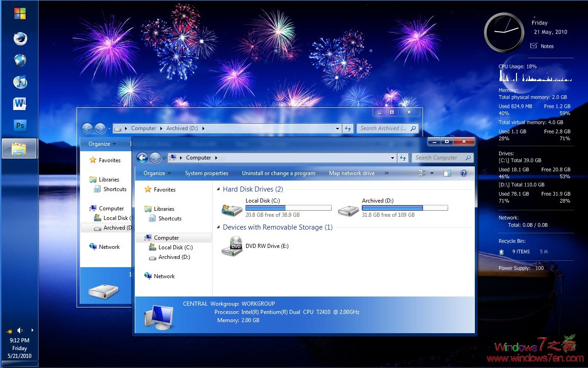Click the Recycle Bin gadget icon
Image resolution: width=588 pixels, height=368 pixels.
502,251
